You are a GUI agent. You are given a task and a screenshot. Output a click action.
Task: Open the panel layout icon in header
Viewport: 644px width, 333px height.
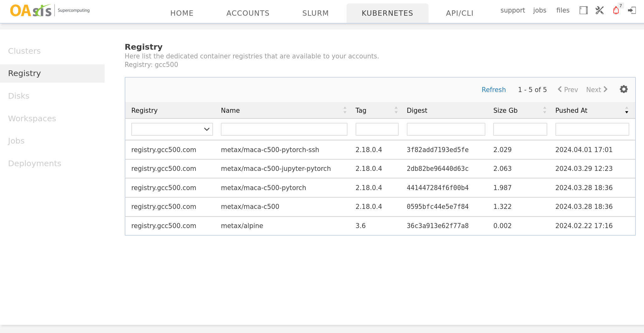point(583,10)
